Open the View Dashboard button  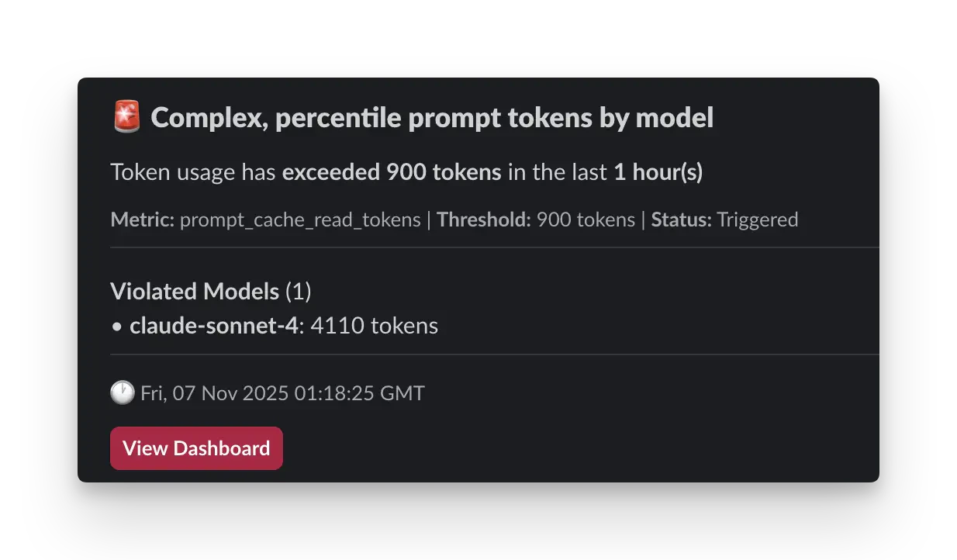tap(195, 448)
